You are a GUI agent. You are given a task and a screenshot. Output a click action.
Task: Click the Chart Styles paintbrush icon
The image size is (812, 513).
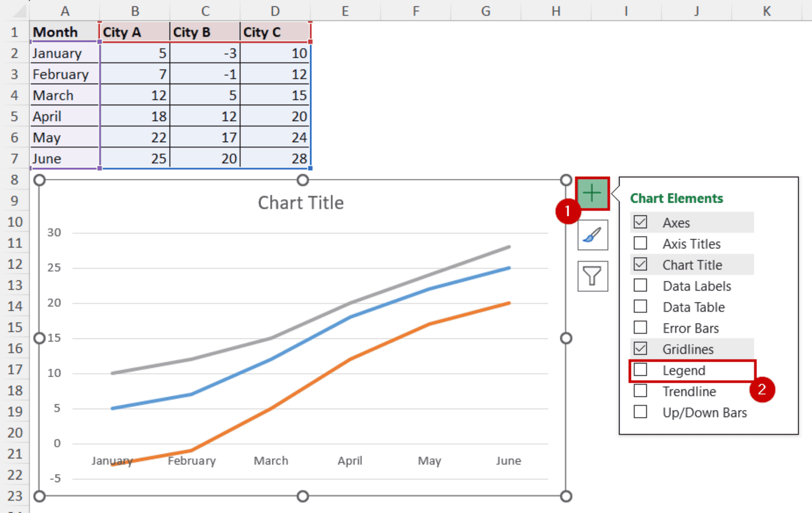592,235
